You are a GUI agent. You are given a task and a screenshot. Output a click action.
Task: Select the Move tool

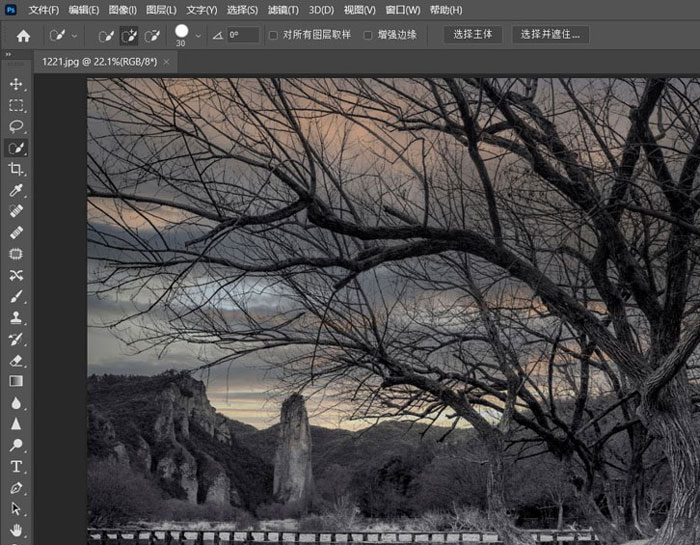point(16,84)
